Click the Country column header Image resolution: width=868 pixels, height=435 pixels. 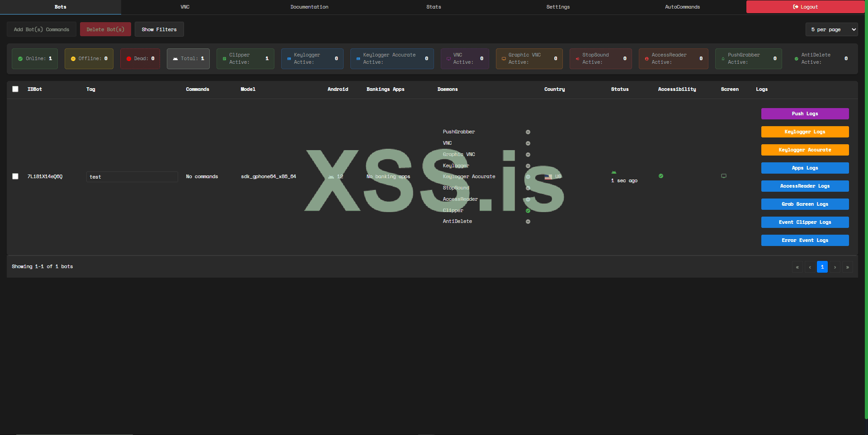[555, 90]
